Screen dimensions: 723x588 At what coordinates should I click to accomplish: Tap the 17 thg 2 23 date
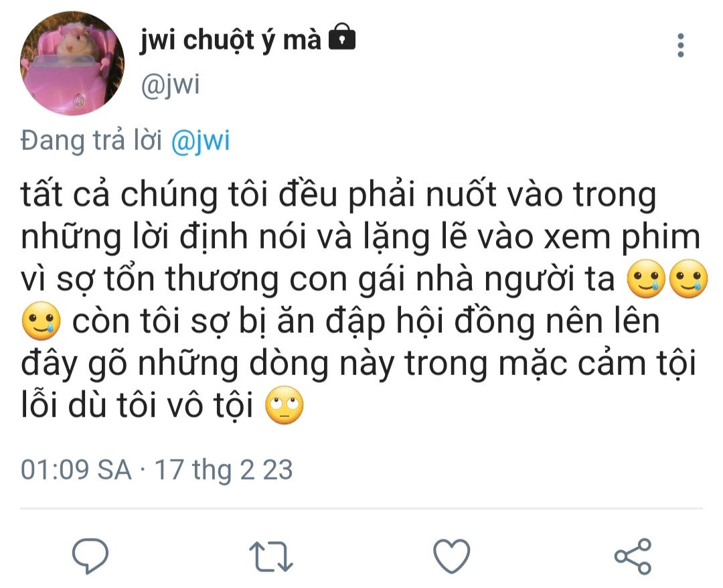click(x=224, y=470)
